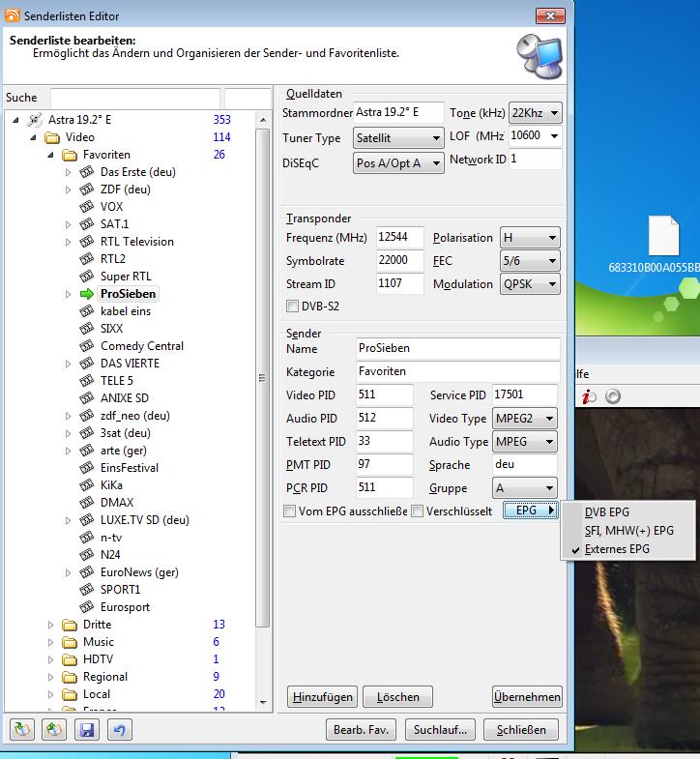Screen dimensions: 700x759
Task: Click the Hinzufügen button
Action: pyautogui.click(x=322, y=697)
